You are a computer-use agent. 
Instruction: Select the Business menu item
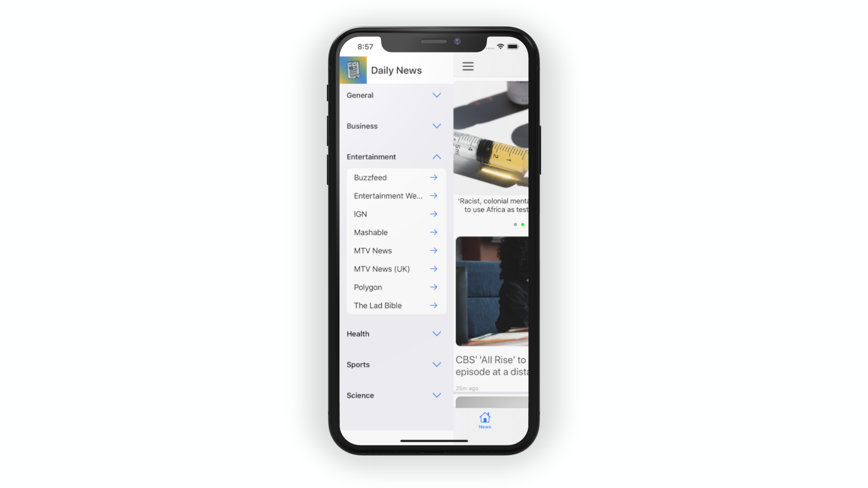pyautogui.click(x=393, y=126)
